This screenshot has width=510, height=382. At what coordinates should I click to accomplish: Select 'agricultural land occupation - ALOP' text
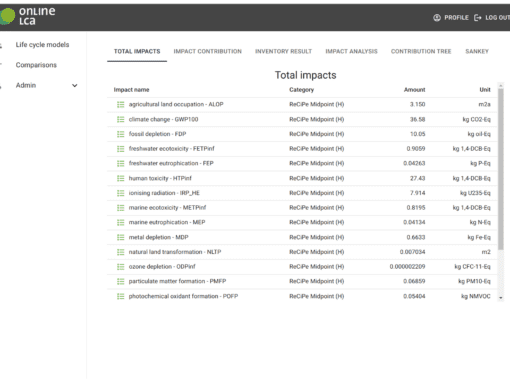(x=176, y=104)
